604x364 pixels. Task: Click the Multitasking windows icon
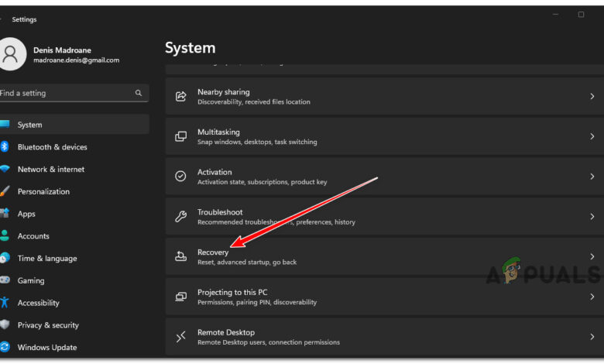(180, 136)
